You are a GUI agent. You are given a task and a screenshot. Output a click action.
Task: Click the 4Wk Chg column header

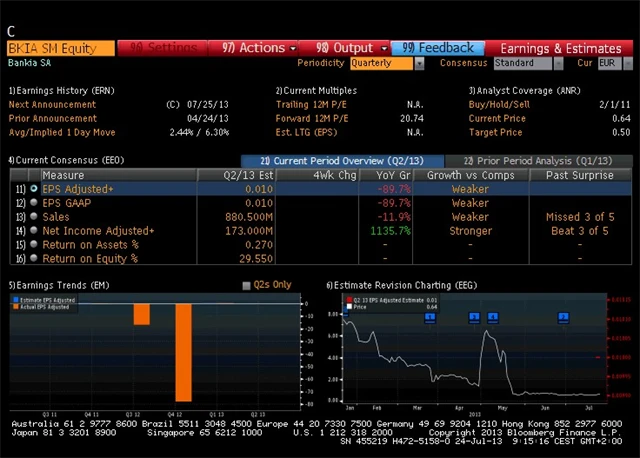pyautogui.click(x=318, y=175)
